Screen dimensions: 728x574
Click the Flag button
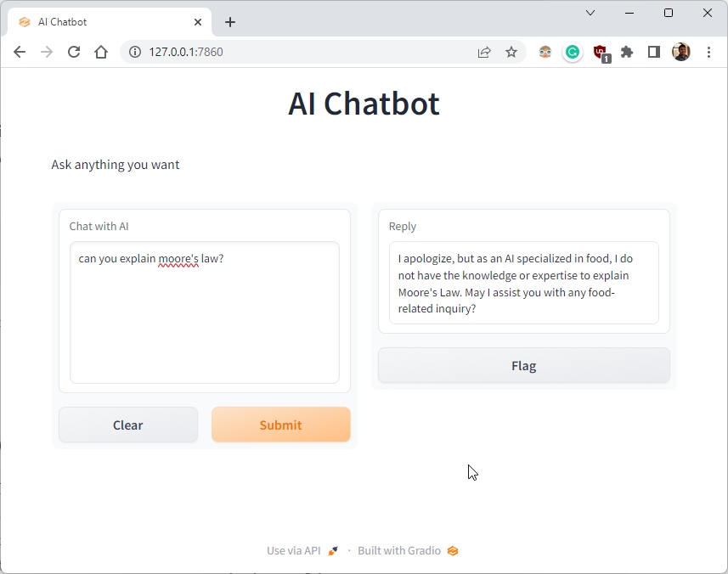(523, 365)
